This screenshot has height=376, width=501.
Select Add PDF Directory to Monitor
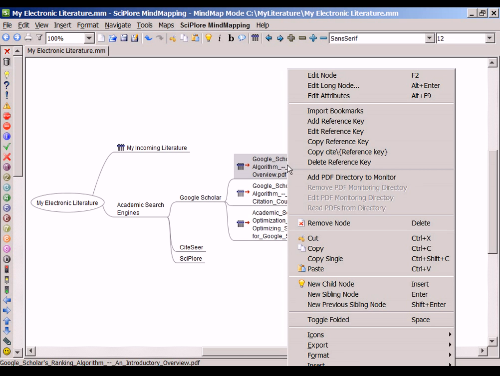coord(371,177)
